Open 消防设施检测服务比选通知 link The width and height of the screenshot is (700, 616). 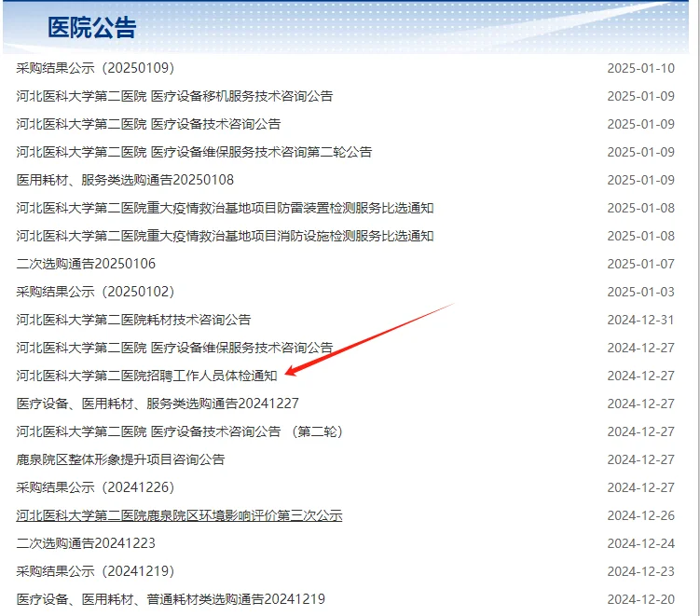pyautogui.click(x=225, y=236)
